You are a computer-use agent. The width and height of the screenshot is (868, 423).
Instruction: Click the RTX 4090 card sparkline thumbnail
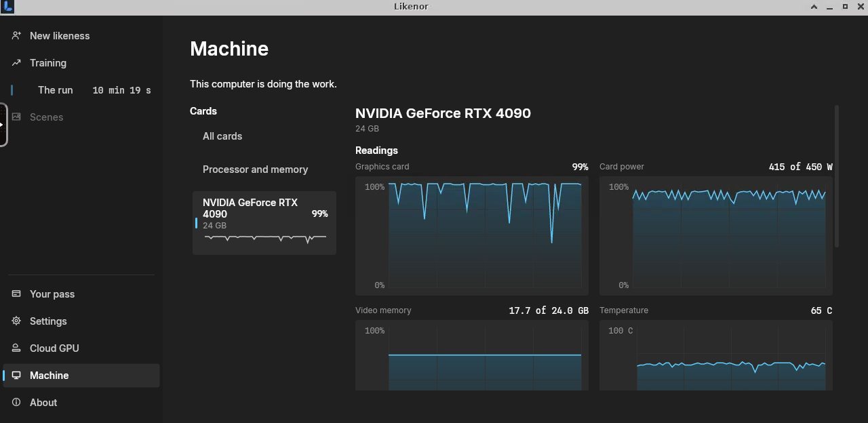(x=265, y=238)
